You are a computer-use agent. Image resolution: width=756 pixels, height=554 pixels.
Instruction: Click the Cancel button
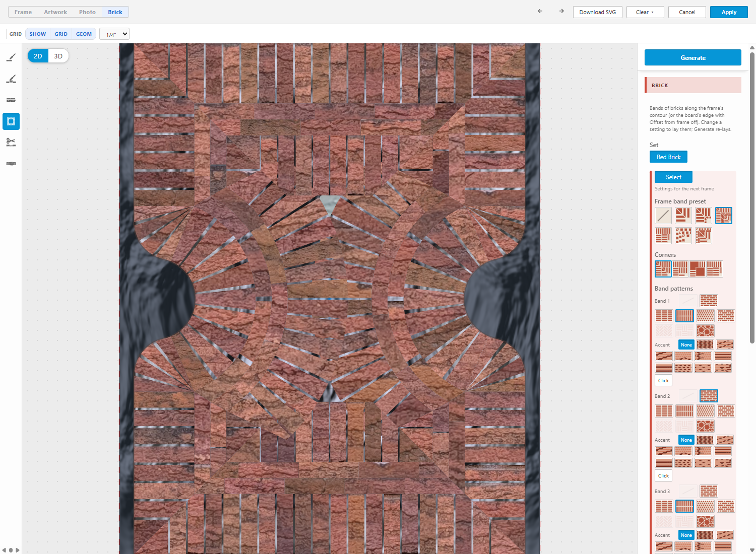(687, 12)
